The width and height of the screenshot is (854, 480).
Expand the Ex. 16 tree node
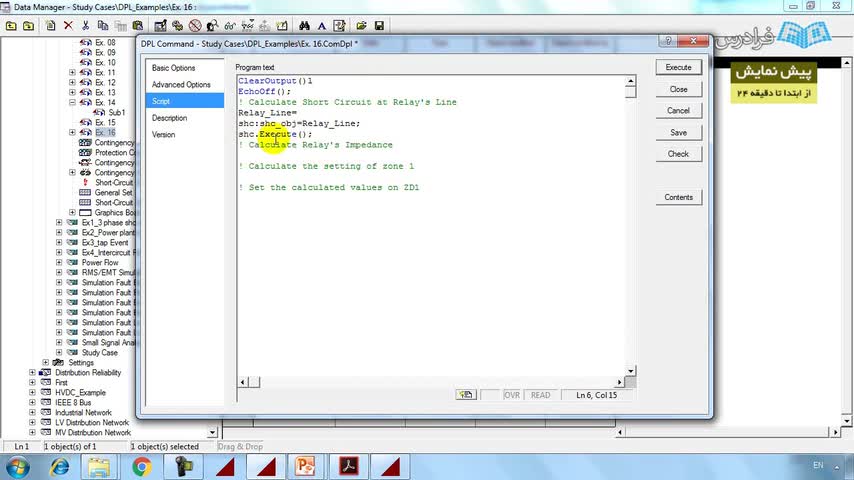click(x=72, y=132)
